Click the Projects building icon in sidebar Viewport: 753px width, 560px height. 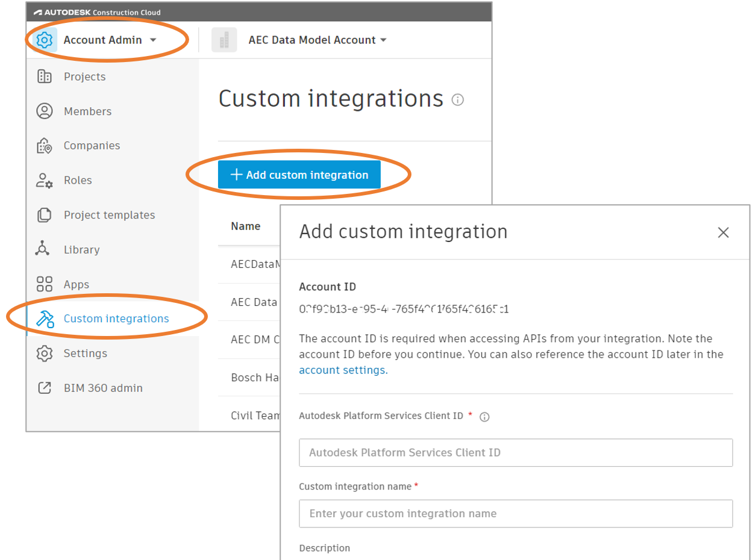pos(45,76)
